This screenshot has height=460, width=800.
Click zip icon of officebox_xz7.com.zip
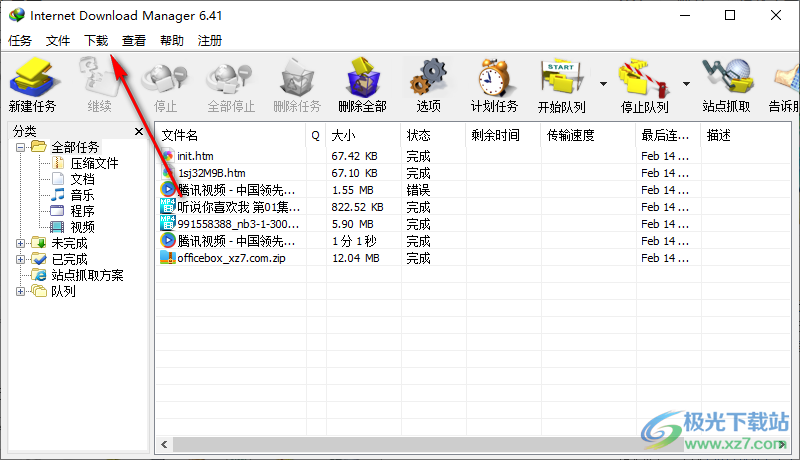point(168,257)
